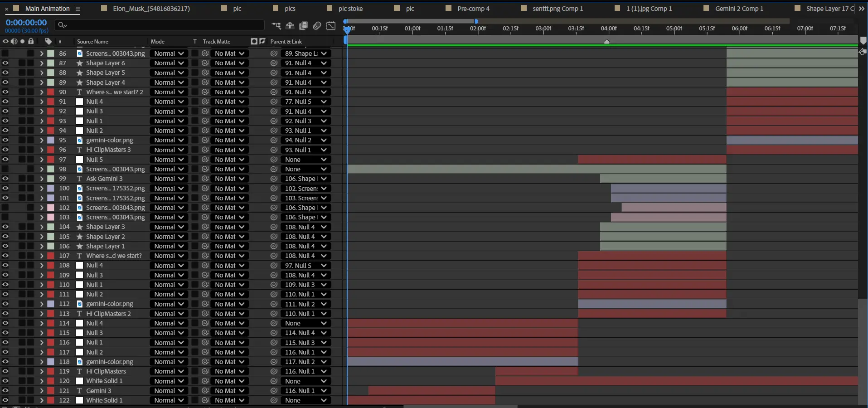868x408 pixels.
Task: Toggle hide shy layers icon
Action: click(x=290, y=26)
